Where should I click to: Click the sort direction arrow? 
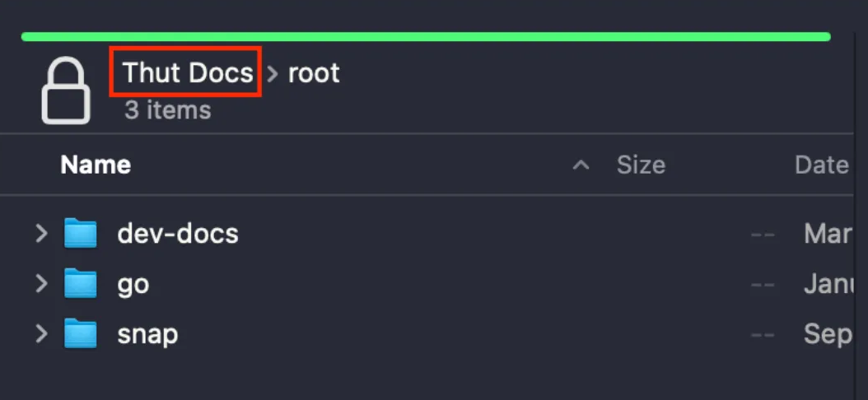(x=581, y=165)
